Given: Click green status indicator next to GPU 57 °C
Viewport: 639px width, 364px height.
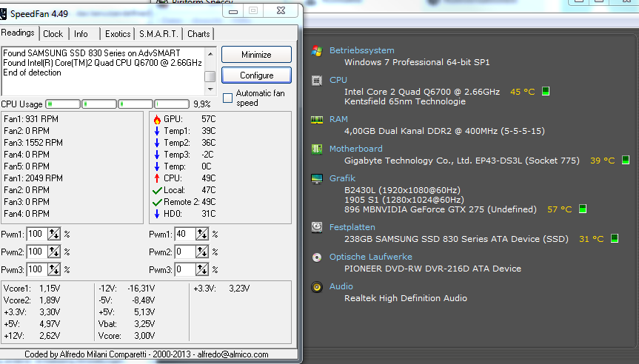Looking at the screenshot, I should point(583,209).
